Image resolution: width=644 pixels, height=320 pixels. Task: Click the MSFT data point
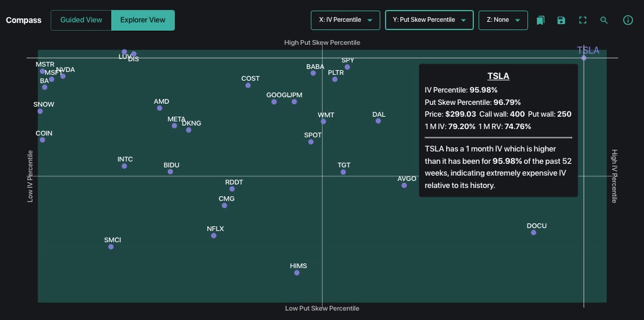[x=51, y=80]
